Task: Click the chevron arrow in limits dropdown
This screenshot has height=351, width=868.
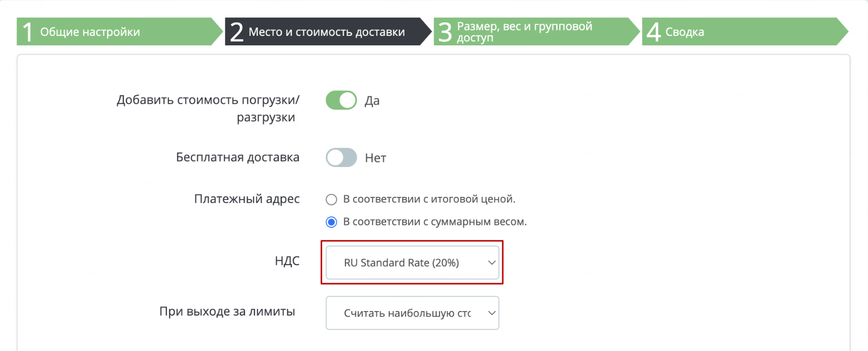Action: click(491, 313)
